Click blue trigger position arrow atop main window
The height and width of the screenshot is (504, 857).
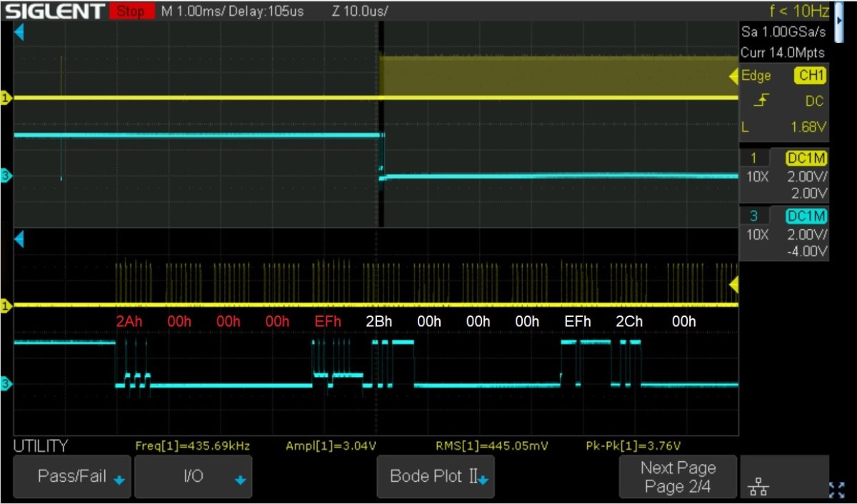19,33
